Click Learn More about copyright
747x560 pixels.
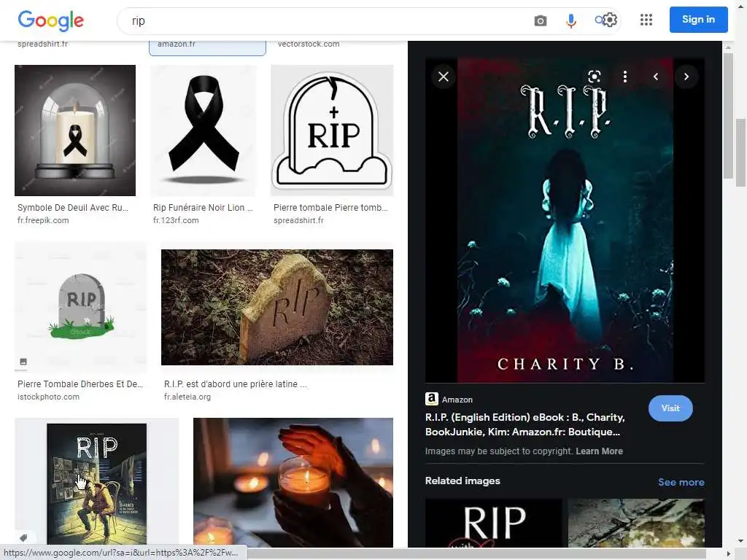(x=600, y=451)
